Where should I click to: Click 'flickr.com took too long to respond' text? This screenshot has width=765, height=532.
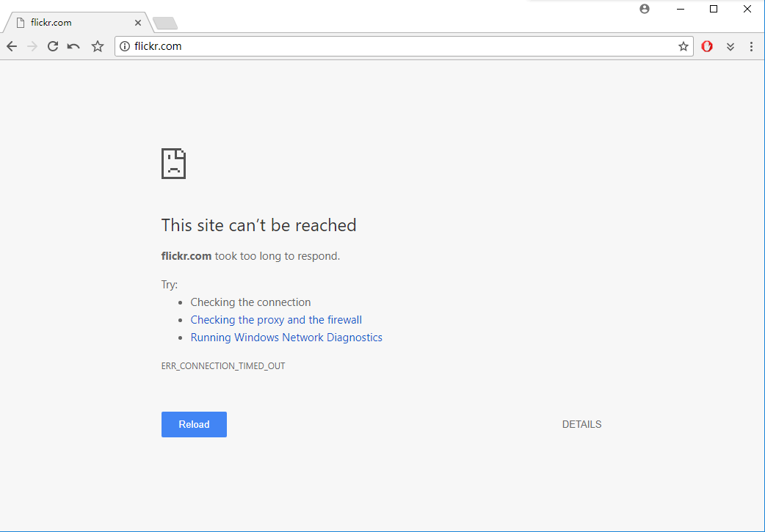[x=251, y=256]
